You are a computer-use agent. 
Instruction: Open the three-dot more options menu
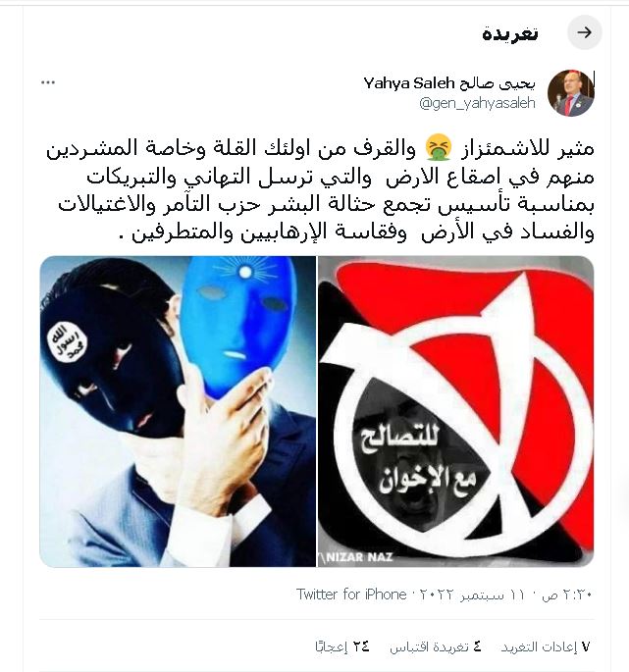48,82
